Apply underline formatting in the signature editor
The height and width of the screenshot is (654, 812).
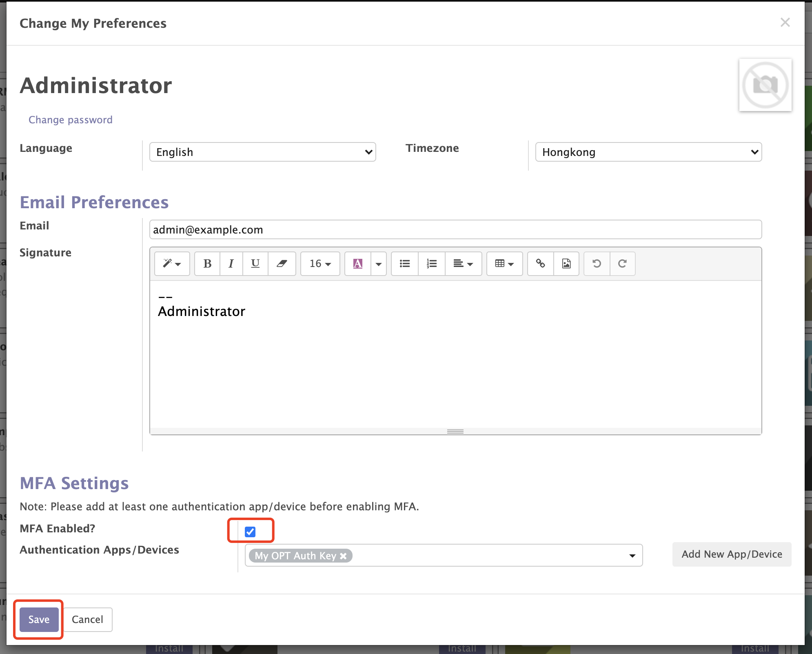[x=255, y=264]
